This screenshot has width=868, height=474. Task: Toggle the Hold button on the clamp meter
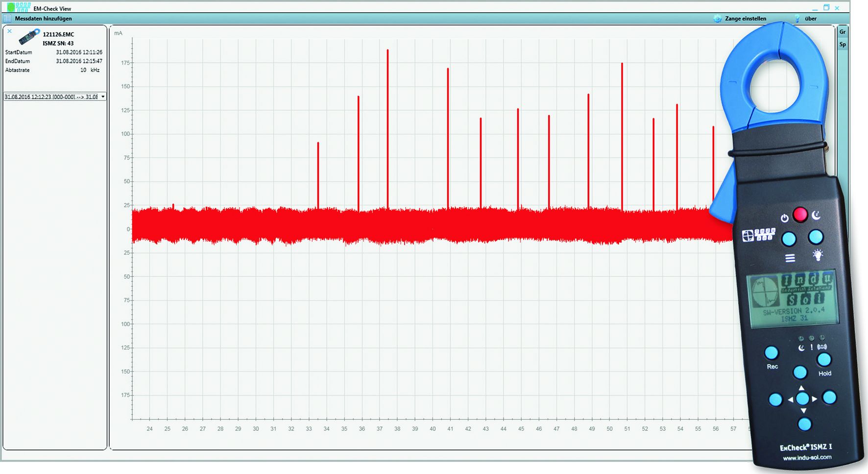(x=824, y=360)
